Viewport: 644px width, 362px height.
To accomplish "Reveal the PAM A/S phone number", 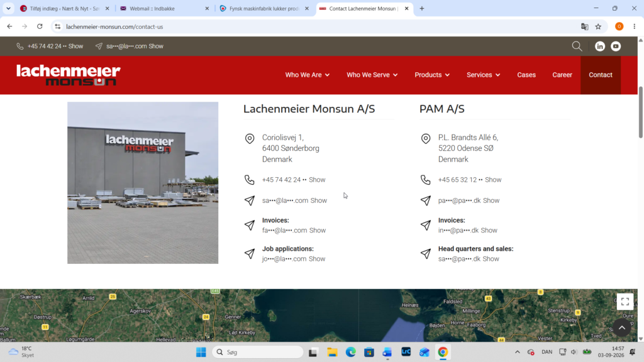I will point(493,180).
